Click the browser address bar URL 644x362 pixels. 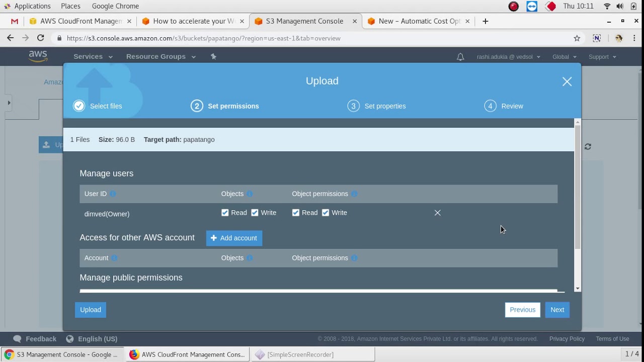[203, 38]
